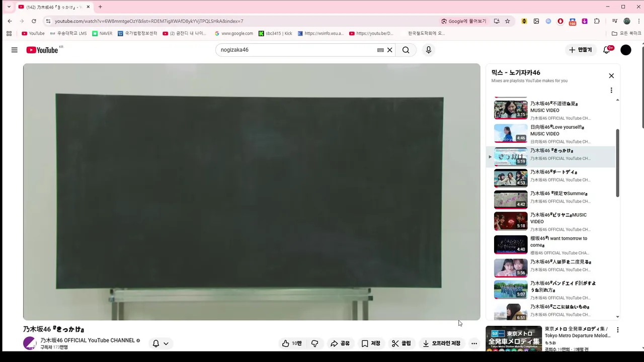Install app icon in address bar
Viewport: 644px width, 362px height.
pyautogui.click(x=497, y=21)
